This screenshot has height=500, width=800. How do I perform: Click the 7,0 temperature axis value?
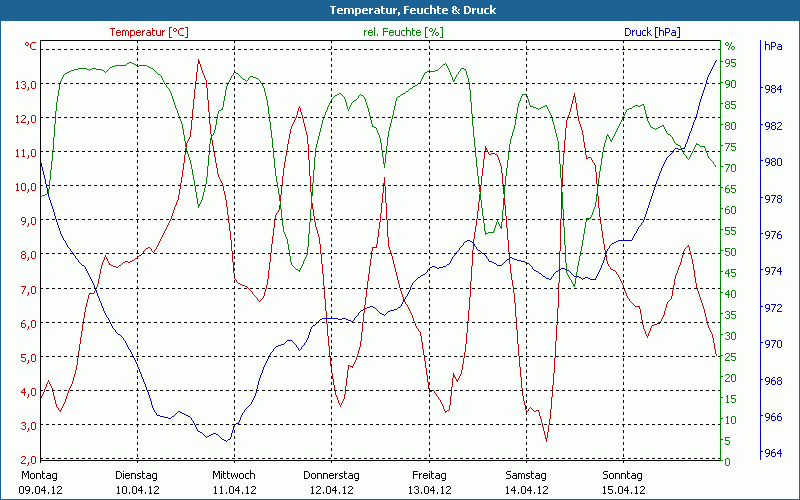28,290
